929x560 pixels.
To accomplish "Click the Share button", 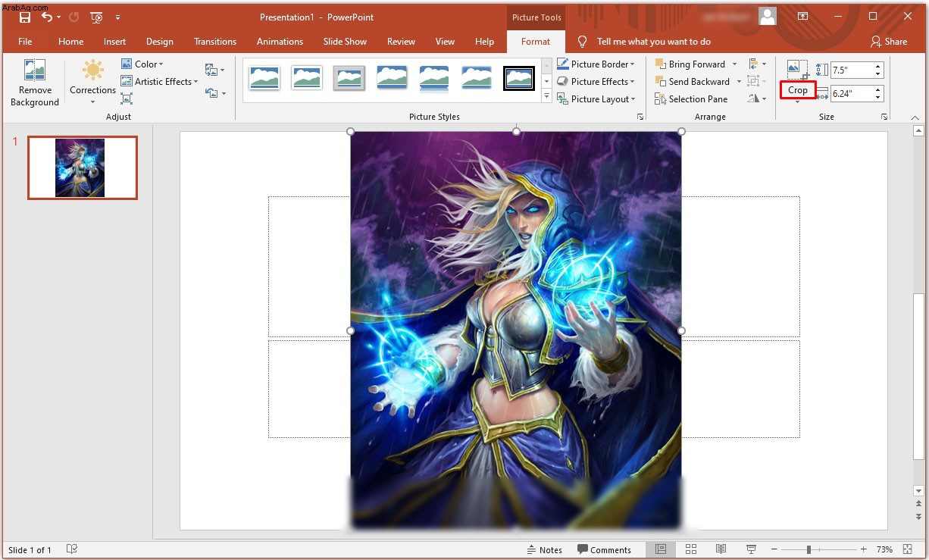I will [889, 42].
